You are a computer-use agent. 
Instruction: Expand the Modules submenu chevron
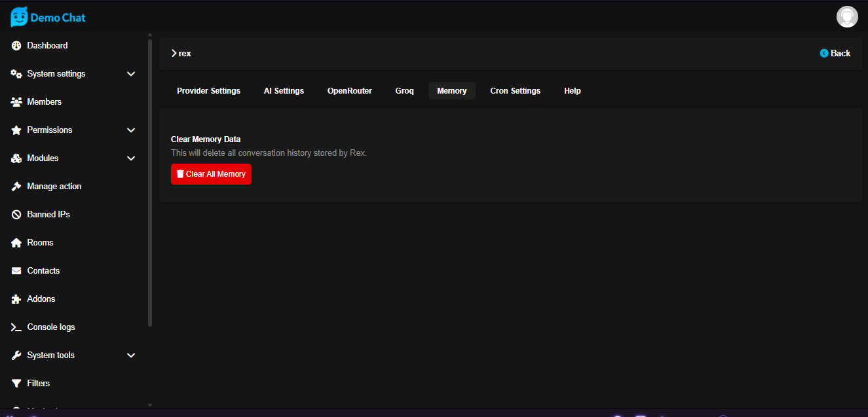pos(131,158)
